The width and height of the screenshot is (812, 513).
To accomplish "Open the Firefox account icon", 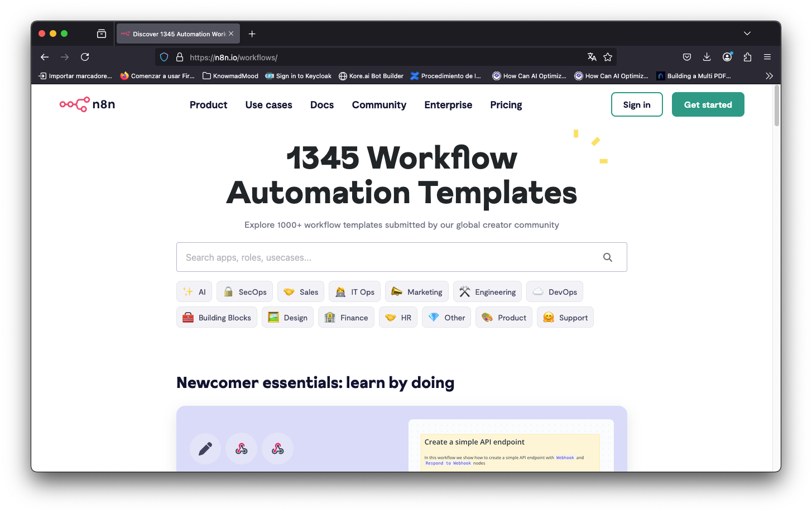I will pos(727,57).
